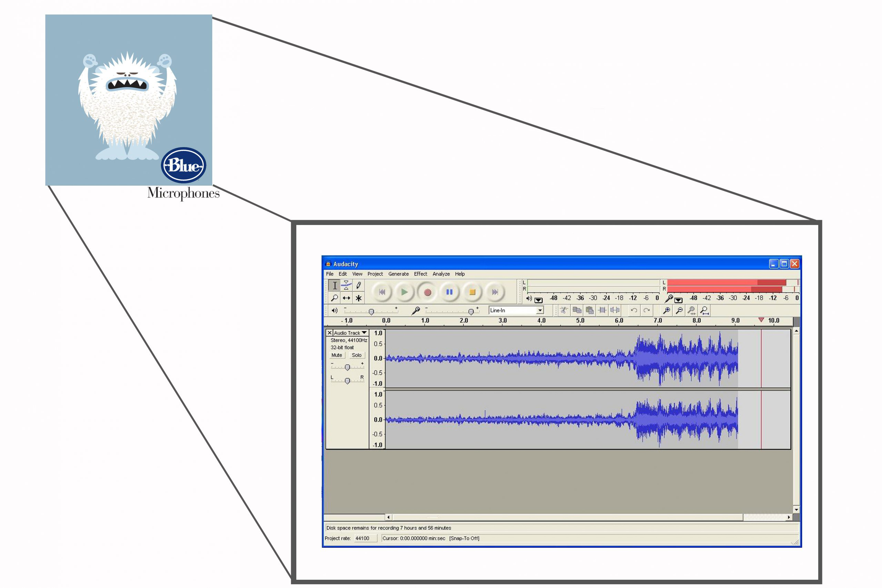Click the Fit project in window icon

(x=705, y=310)
